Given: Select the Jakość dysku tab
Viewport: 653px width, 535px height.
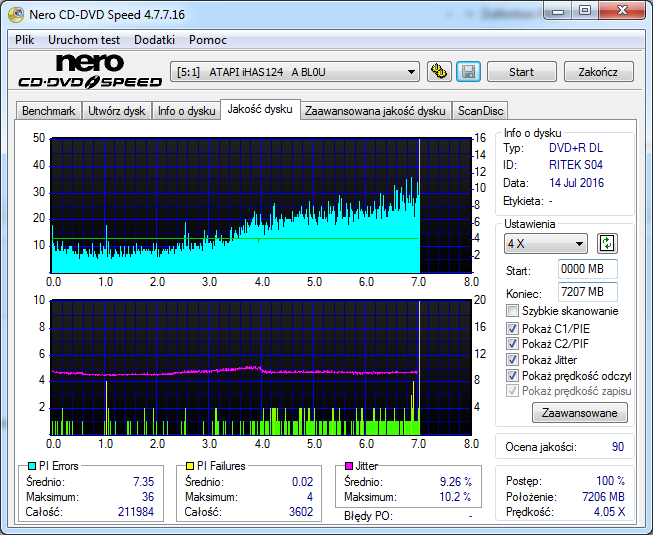Looking at the screenshot, I should pos(260,109).
